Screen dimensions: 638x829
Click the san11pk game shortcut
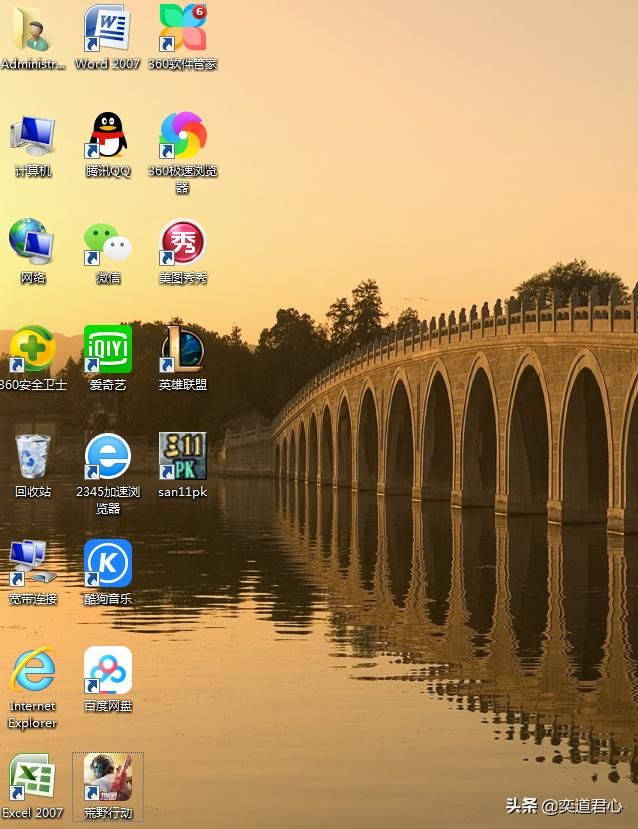(x=183, y=457)
